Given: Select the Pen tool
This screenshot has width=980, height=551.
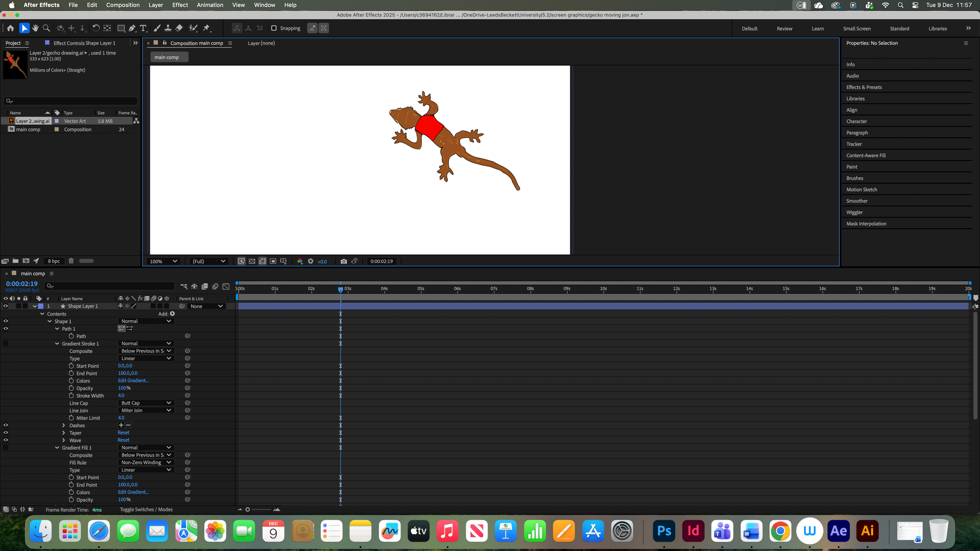Looking at the screenshot, I should pos(132,28).
